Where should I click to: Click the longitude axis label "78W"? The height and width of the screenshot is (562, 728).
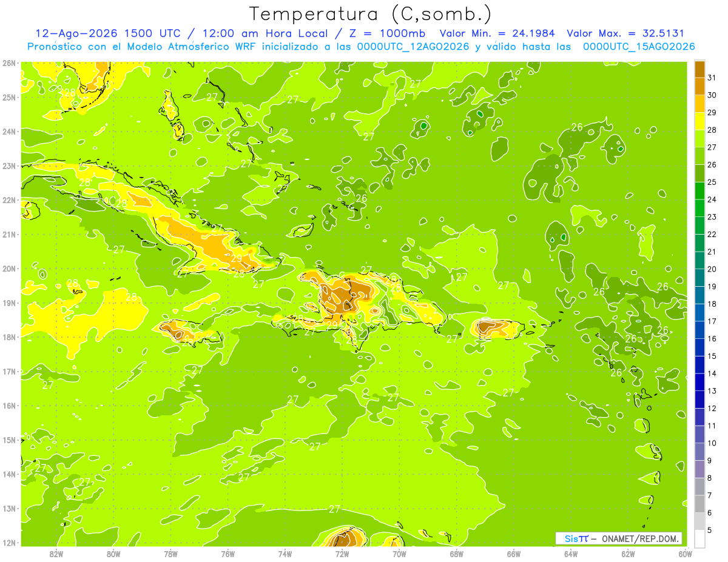tap(170, 554)
